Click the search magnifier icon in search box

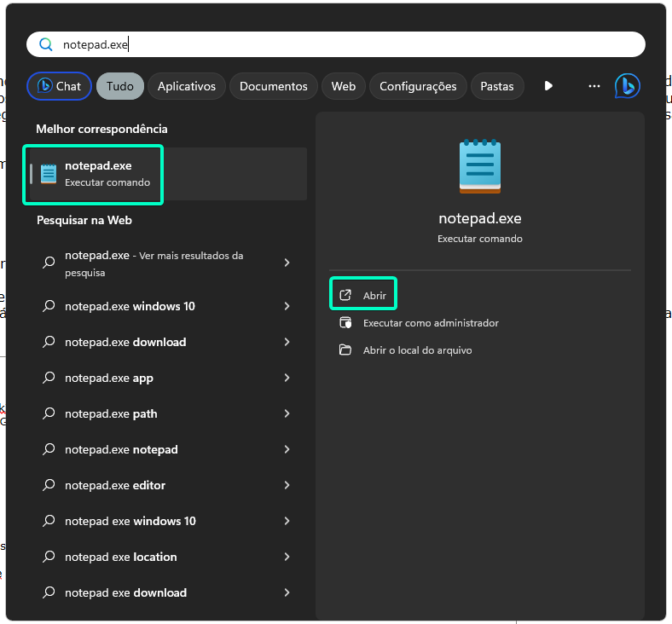[x=46, y=44]
